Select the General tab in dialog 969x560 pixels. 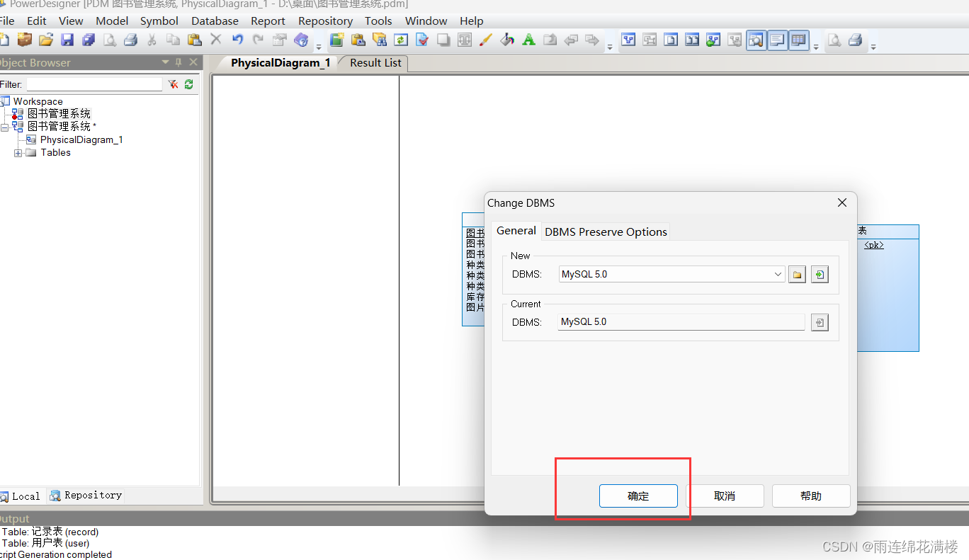[516, 230]
